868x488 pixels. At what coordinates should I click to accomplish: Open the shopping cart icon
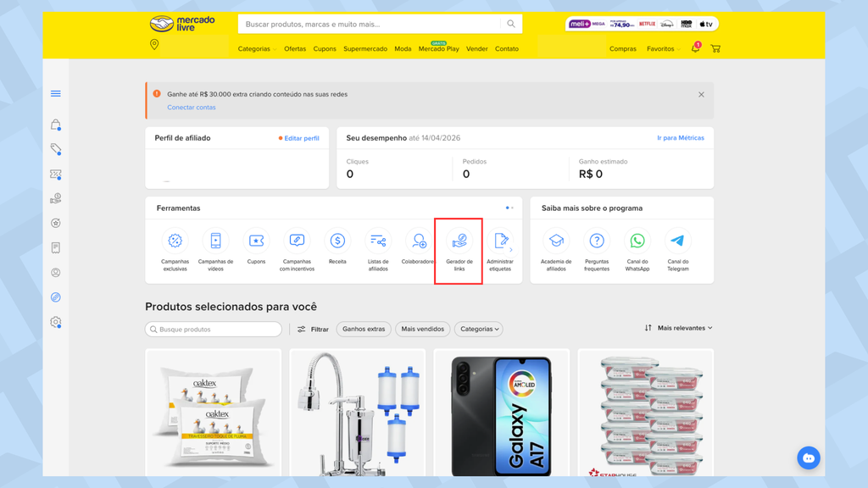715,48
